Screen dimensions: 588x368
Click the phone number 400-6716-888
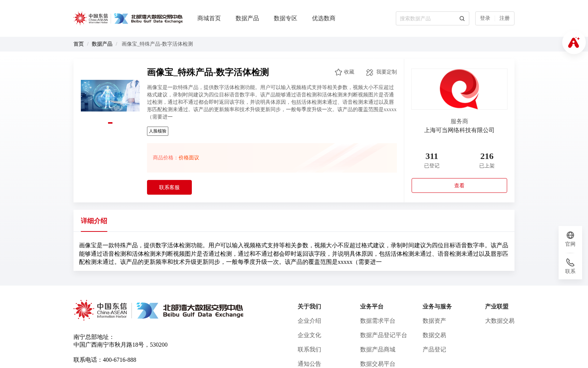[119, 360]
